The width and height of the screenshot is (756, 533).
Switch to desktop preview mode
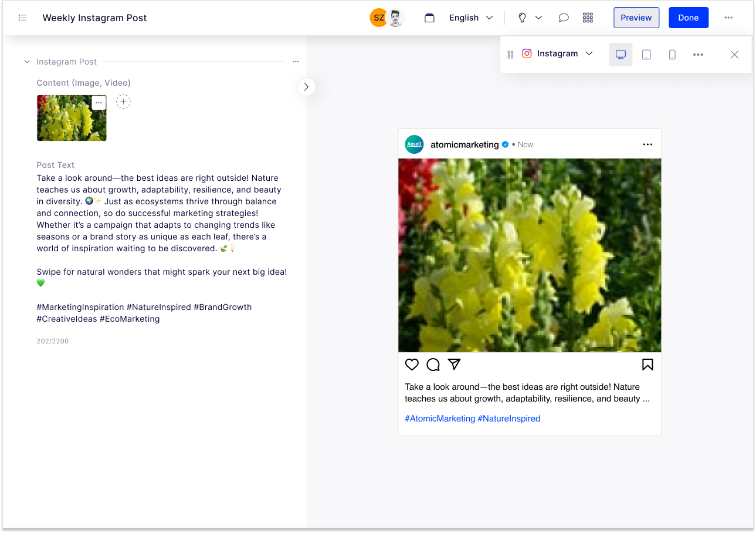621,55
